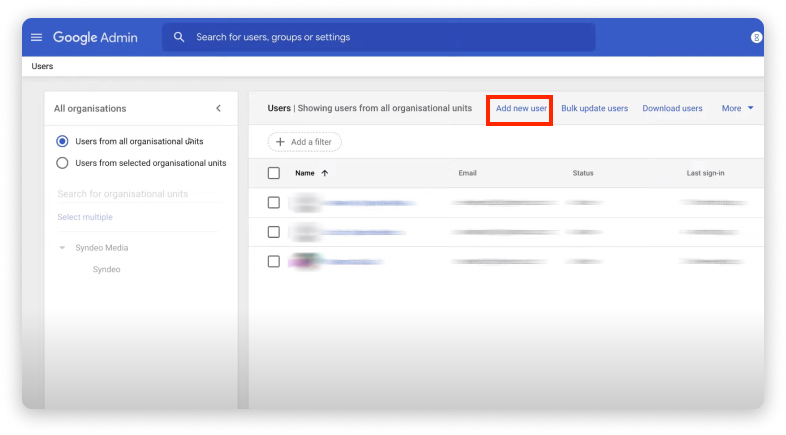Click the Last sign-in column header
The image size is (786, 435).
705,173
